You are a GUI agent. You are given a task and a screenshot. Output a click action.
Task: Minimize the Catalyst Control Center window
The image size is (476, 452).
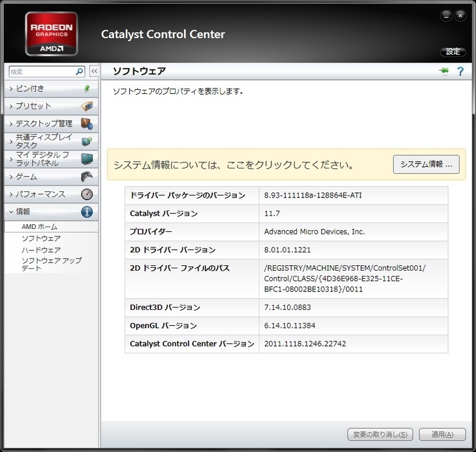[446, 16]
